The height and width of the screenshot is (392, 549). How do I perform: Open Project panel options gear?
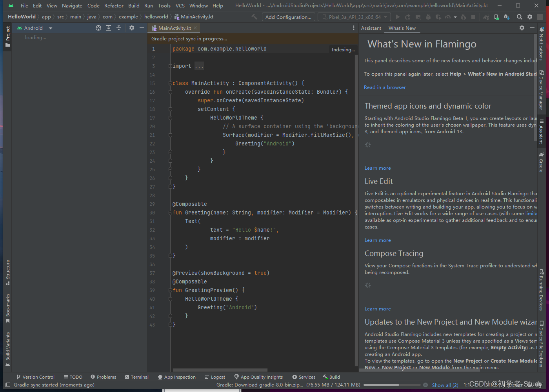132,28
